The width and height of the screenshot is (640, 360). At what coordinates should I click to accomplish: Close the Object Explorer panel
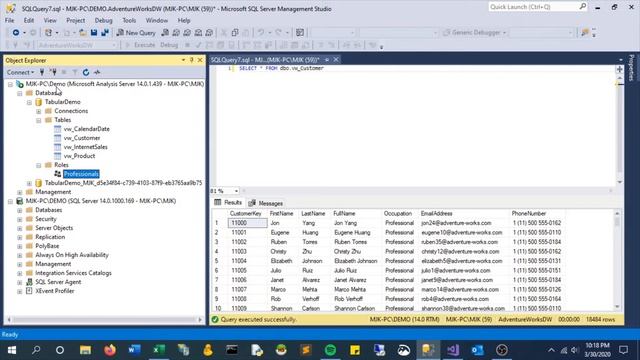coord(200,60)
